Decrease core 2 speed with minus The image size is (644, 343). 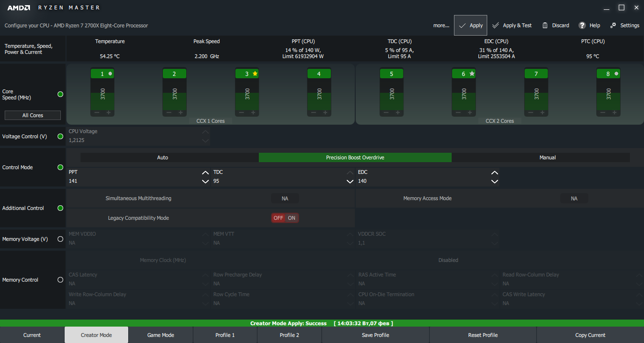pyautogui.click(x=168, y=112)
